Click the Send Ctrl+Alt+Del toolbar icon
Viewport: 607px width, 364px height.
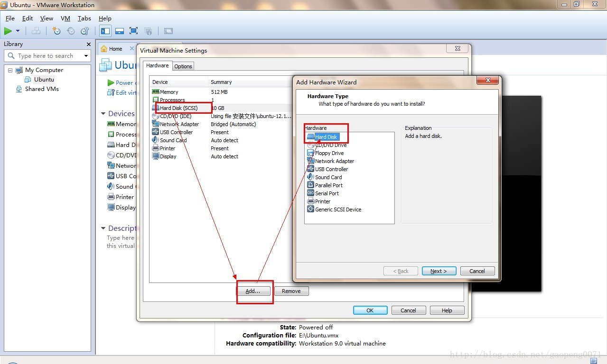36,31
